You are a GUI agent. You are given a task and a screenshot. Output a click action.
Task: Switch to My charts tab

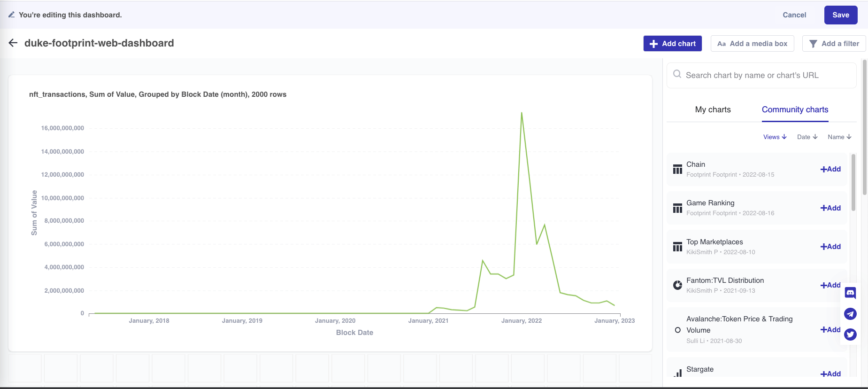pos(713,109)
